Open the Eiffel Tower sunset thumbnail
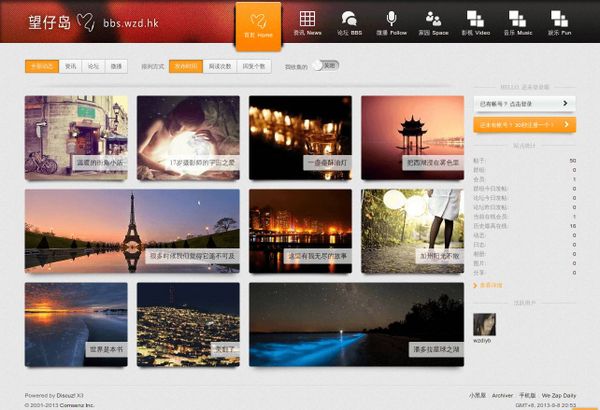Image resolution: width=600 pixels, height=410 pixels. [x=132, y=231]
